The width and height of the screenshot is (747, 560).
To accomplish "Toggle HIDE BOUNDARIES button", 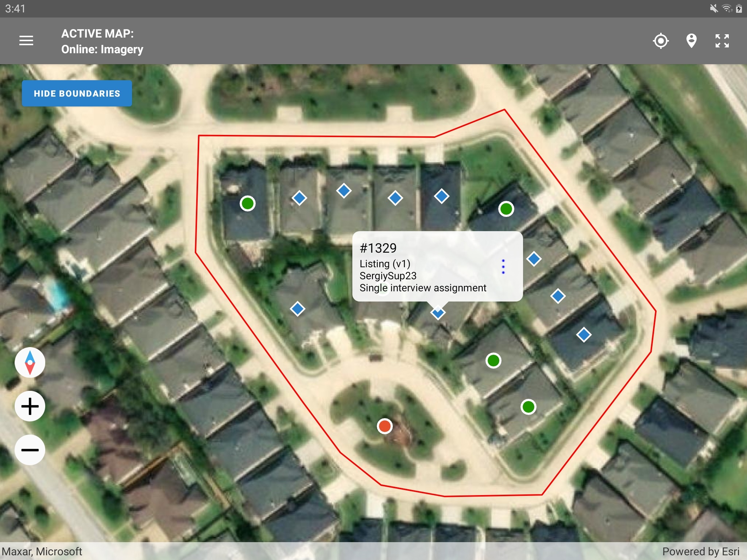I will [x=77, y=93].
